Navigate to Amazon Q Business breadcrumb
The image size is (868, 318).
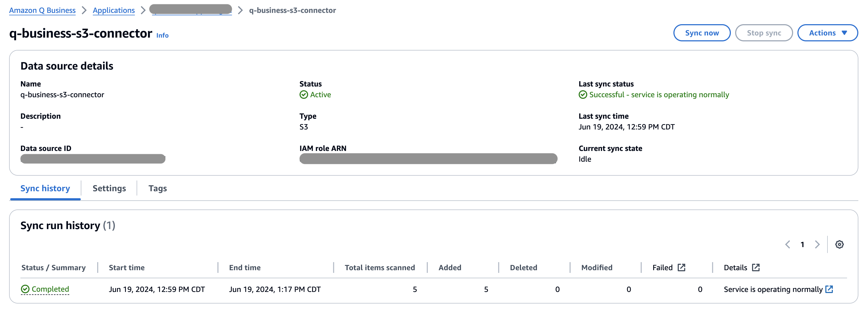[x=42, y=10]
